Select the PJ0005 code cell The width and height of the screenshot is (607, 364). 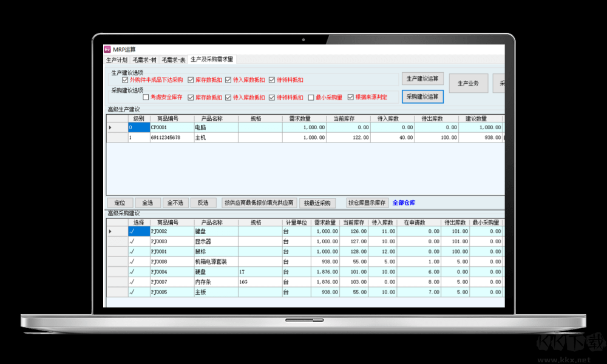(172, 292)
